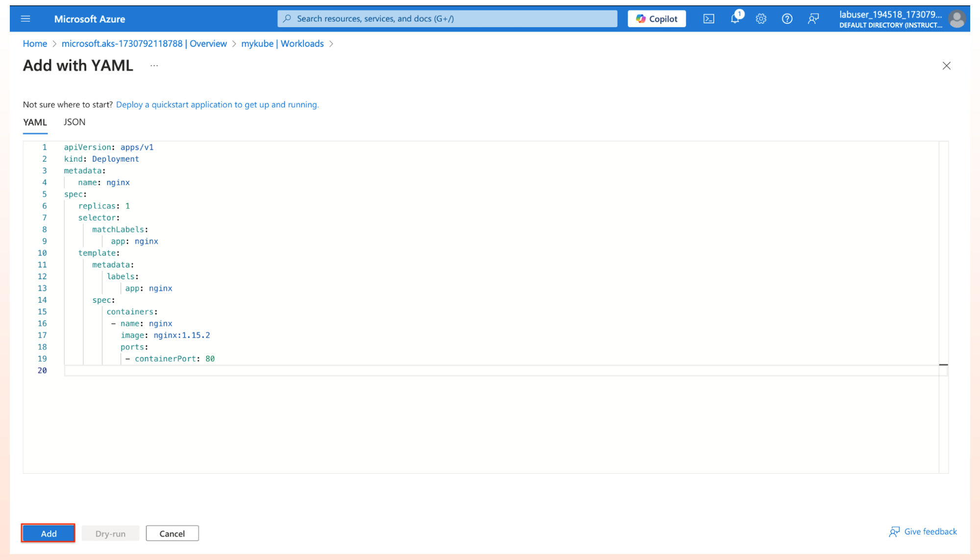Open the Deploy a quickstart application link
This screenshot has width=980, height=560.
217,104
